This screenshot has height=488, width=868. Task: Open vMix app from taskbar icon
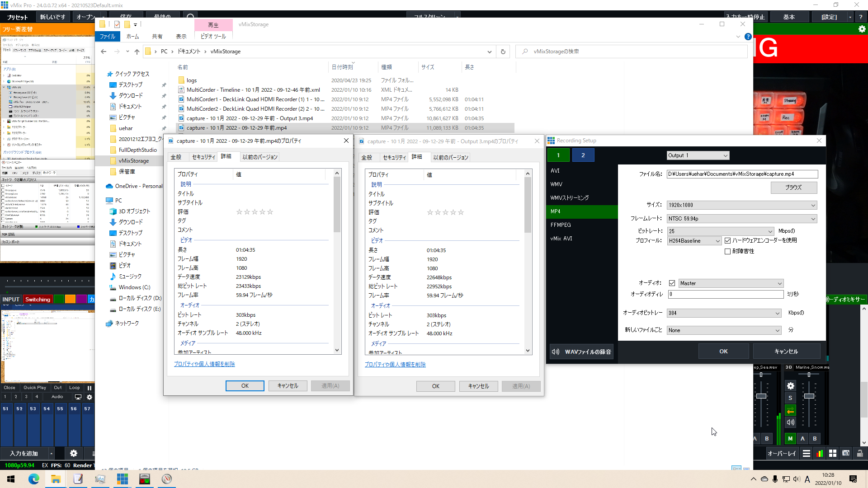tap(123, 479)
